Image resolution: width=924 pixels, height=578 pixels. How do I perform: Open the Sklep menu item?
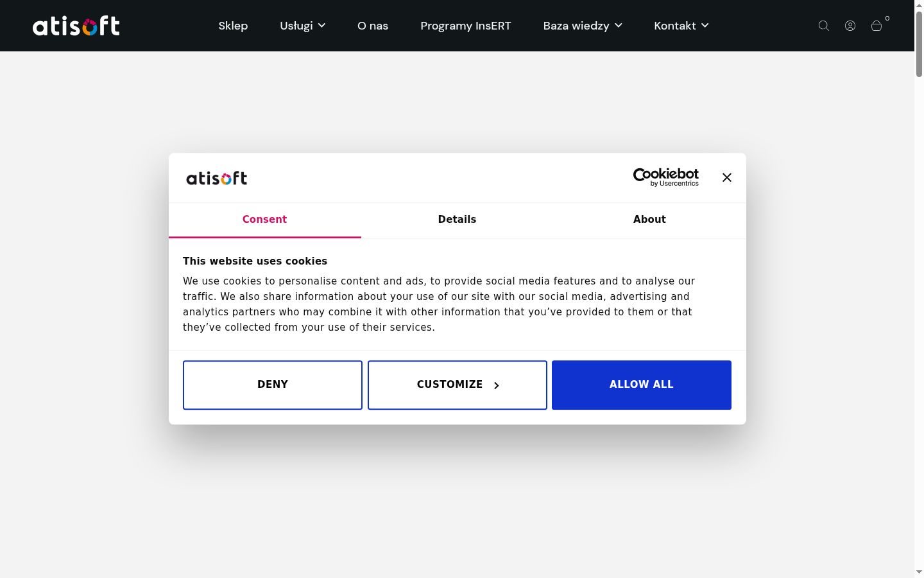233,26
